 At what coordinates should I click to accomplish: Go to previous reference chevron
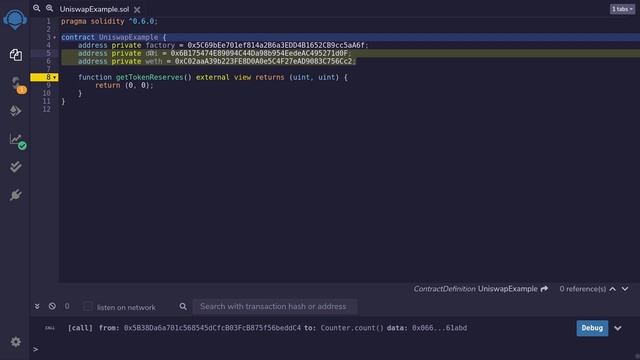click(x=613, y=289)
